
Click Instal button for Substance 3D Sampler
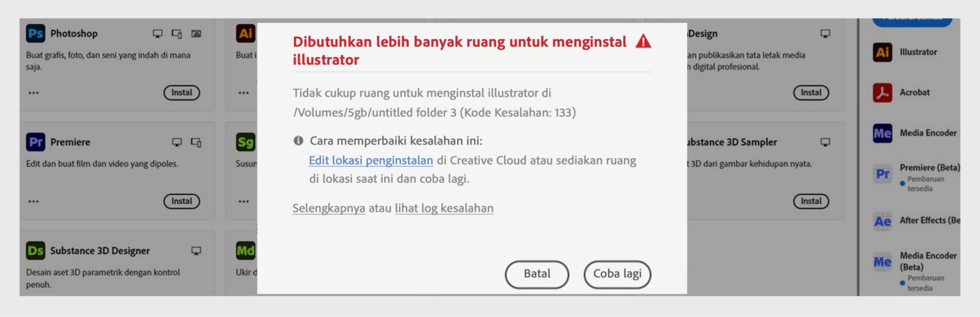point(811,201)
